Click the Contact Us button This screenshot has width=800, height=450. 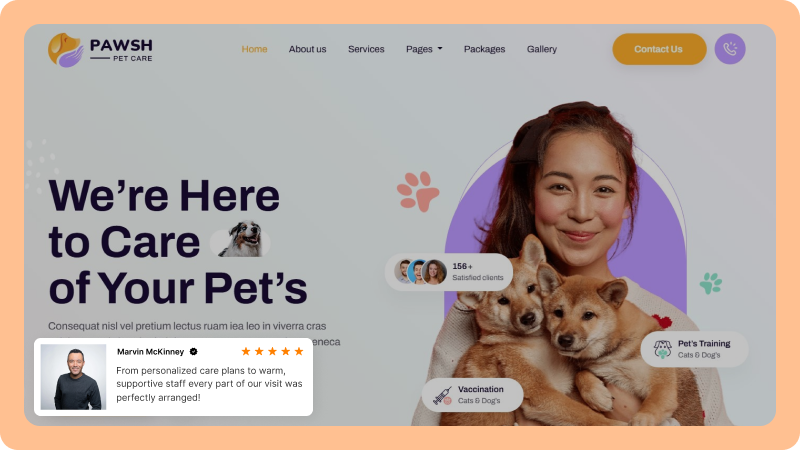tap(659, 49)
